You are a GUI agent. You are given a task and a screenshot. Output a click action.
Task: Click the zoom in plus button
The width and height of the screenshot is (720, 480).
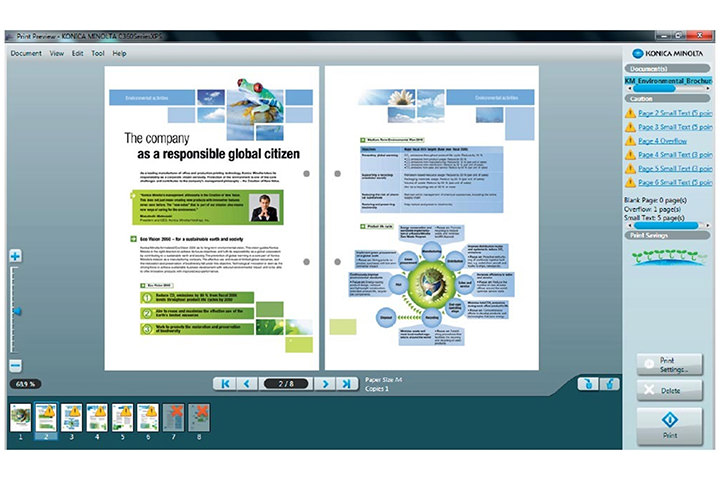tap(15, 257)
